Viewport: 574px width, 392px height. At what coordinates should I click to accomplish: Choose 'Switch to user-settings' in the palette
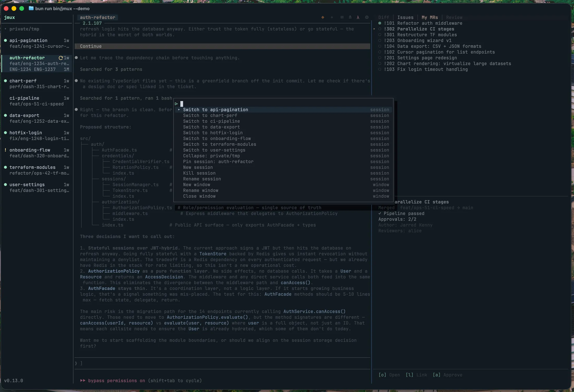[x=283, y=150]
